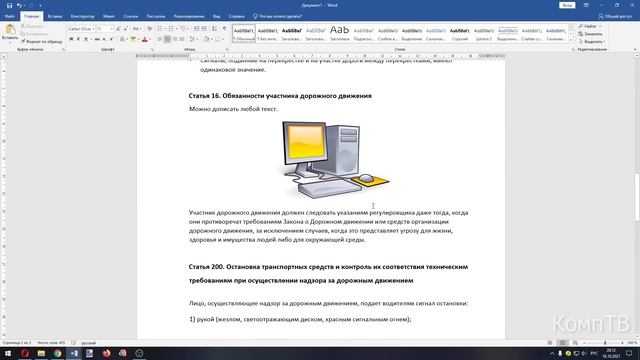Click Общий доступ to share
The height and width of the screenshot is (360, 640).
615,16
